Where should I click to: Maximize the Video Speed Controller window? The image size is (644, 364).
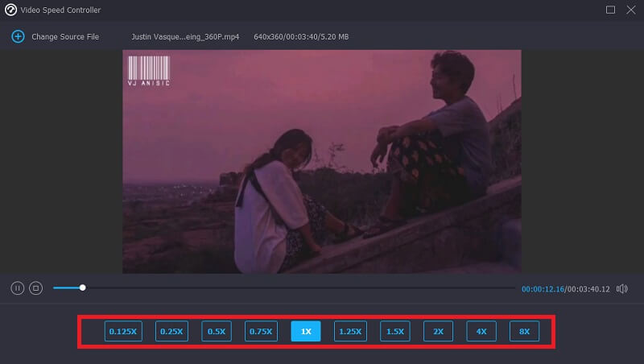(610, 10)
